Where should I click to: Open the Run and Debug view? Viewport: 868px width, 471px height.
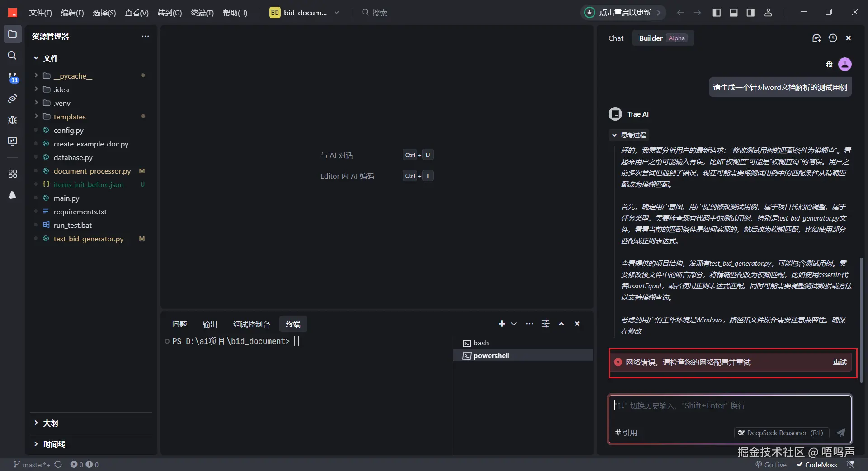13,120
